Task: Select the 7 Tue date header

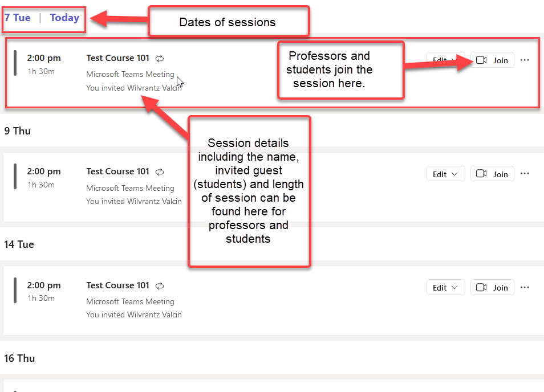Action: coord(18,18)
